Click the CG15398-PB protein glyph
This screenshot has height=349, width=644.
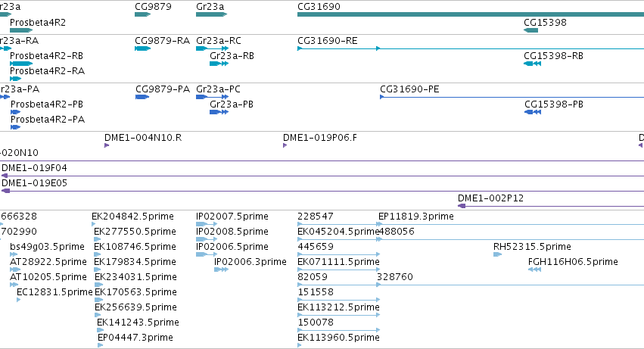tap(533, 112)
